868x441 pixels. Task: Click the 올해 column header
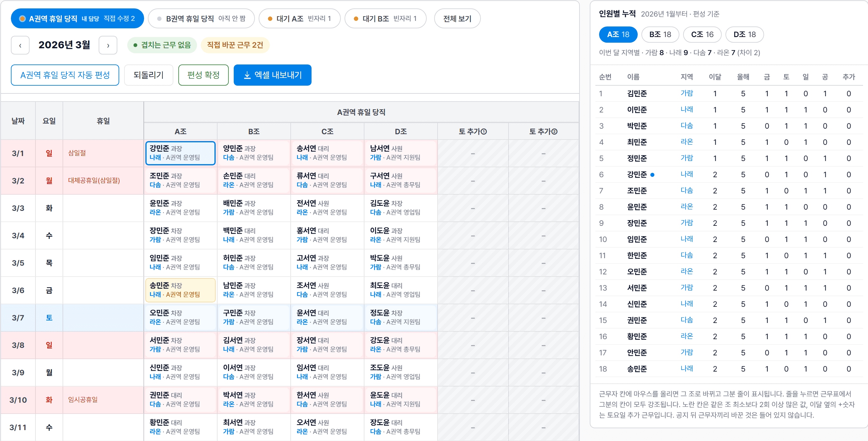click(x=743, y=77)
